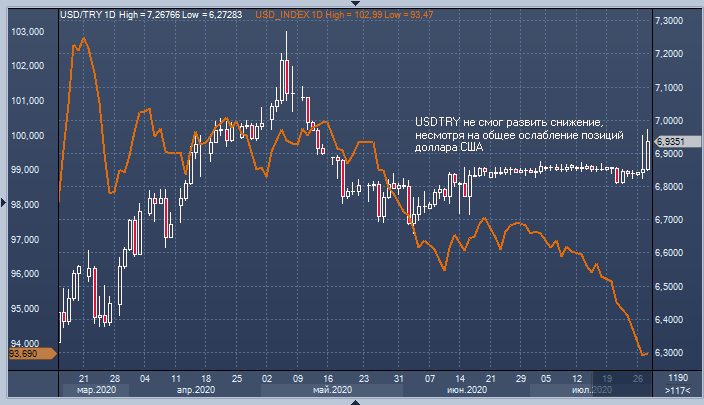The width and height of the screenshot is (704, 405).
Task: Click the 6,3000 level on right axis
Action: (x=668, y=353)
